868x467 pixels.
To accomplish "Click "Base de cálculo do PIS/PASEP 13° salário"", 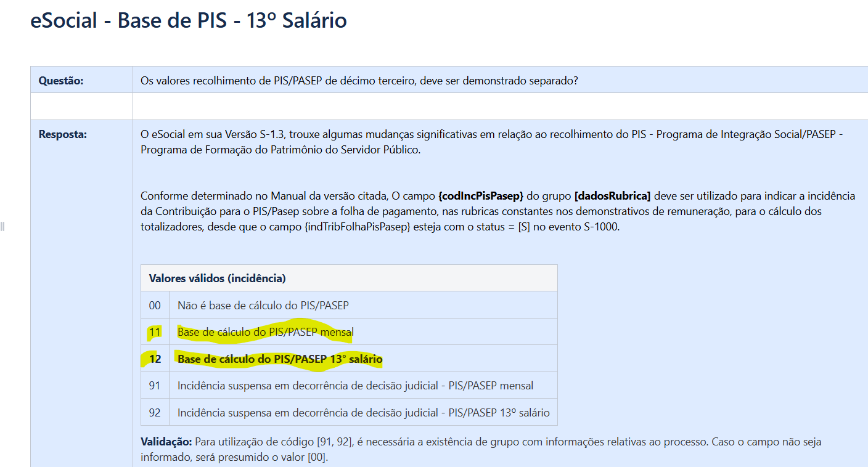I will [x=280, y=359].
